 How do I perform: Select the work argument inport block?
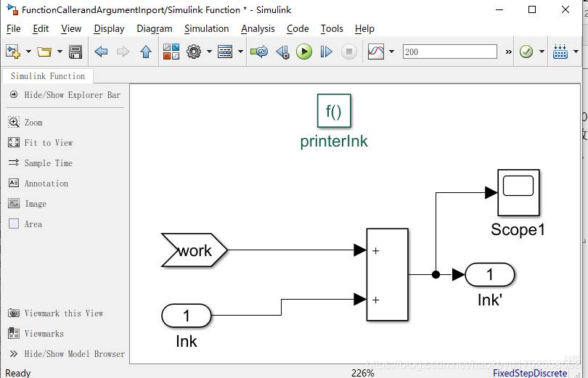(x=195, y=250)
